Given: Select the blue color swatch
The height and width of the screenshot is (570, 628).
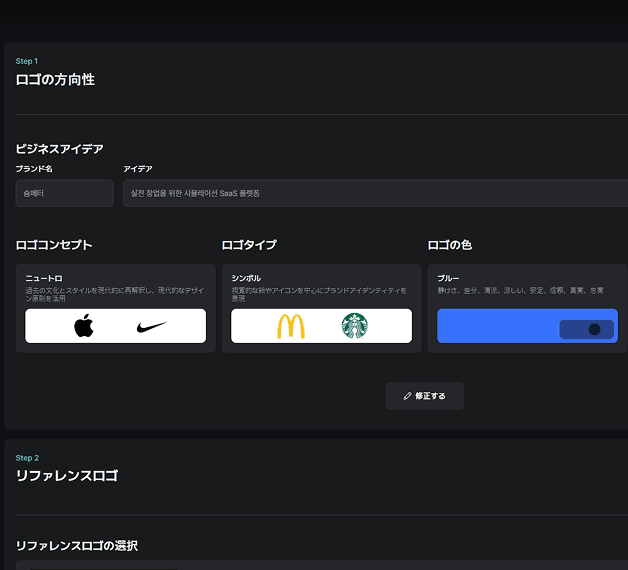Looking at the screenshot, I should tap(527, 326).
